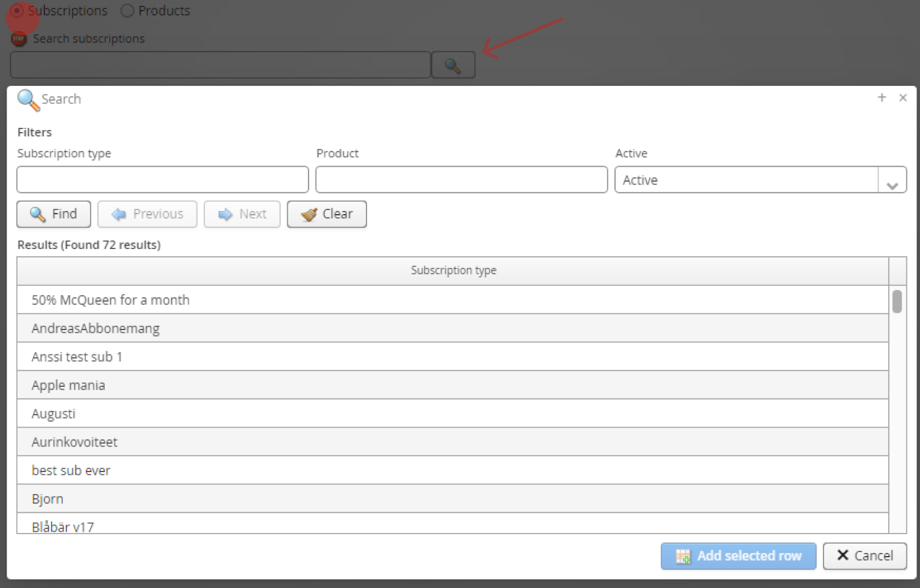
Task: Click the Product filter input field
Action: [x=461, y=180]
